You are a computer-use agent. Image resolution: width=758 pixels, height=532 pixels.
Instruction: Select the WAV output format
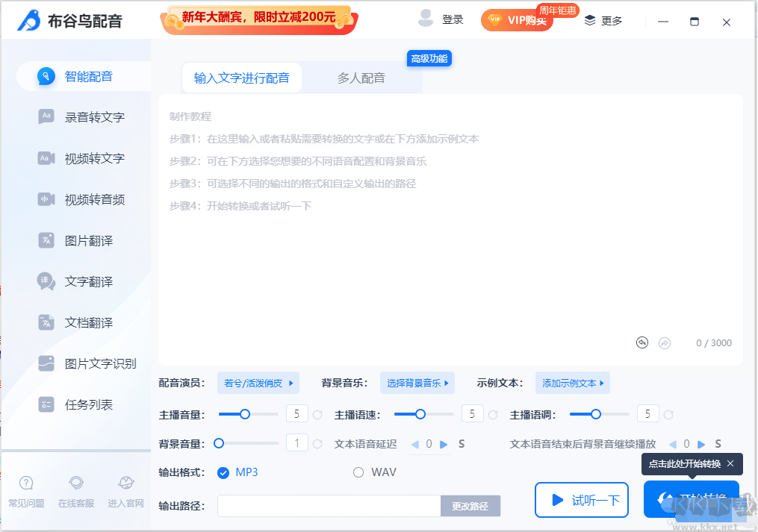[x=358, y=472]
